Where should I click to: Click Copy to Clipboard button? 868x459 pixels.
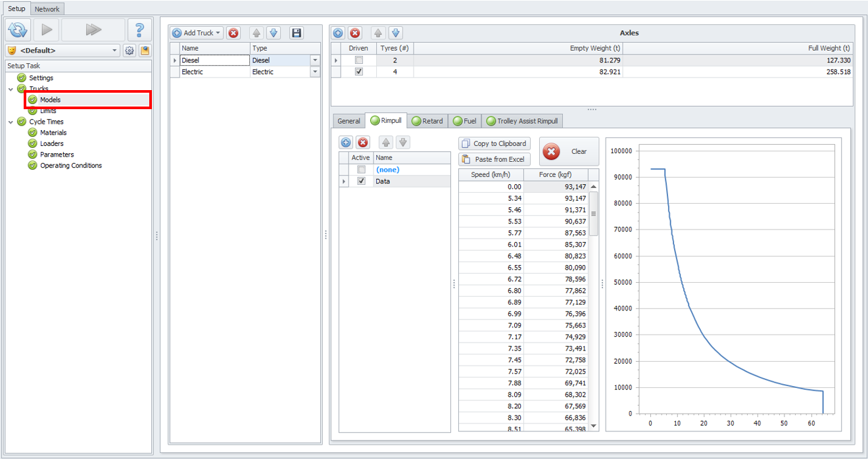[x=494, y=143]
